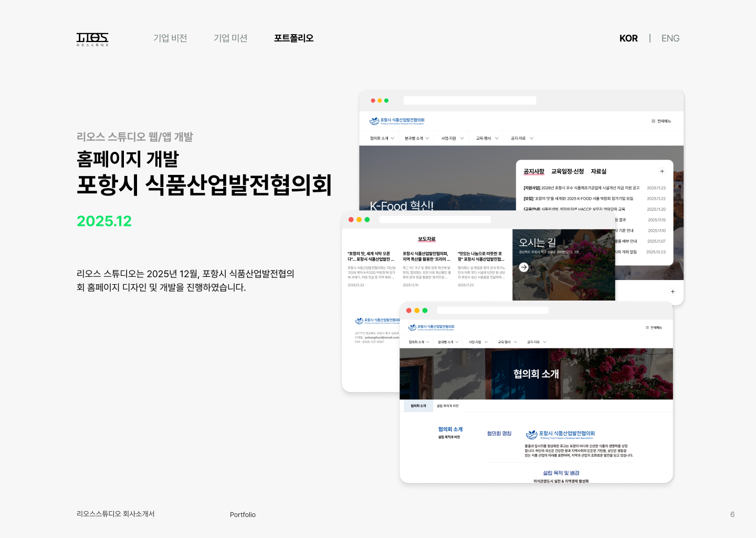The image size is (756, 538).
Task: Open 전체메뉴 hamburger in bottom browser window
Action: tap(654, 327)
